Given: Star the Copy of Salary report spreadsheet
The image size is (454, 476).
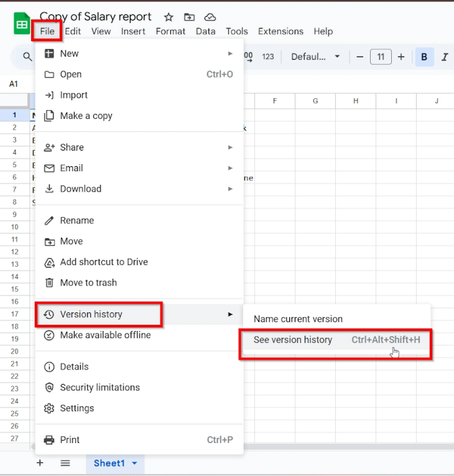Looking at the screenshot, I should [168, 17].
